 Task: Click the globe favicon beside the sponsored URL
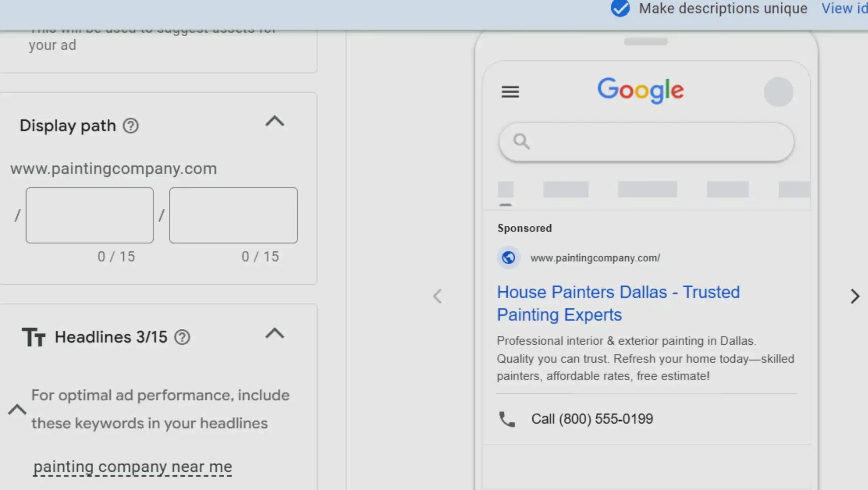point(508,258)
